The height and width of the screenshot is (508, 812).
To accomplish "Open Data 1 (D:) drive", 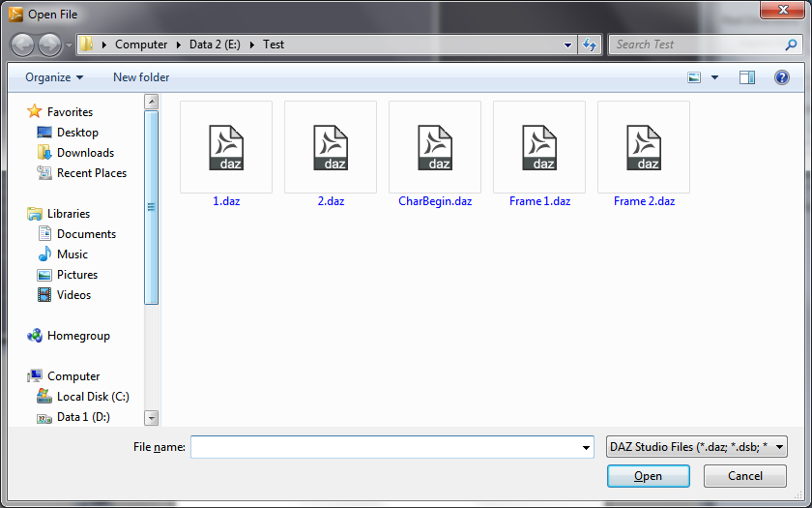I will pos(83,416).
